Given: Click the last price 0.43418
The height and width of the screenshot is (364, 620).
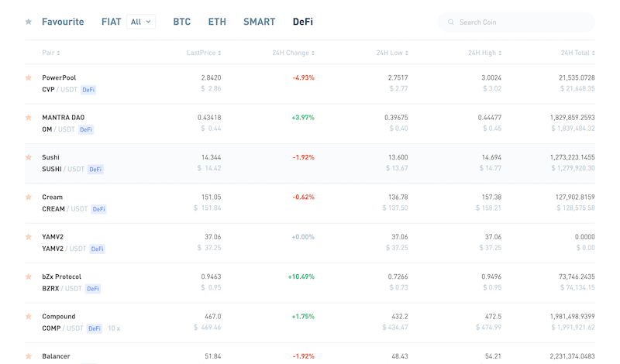Looking at the screenshot, I should (209, 118).
